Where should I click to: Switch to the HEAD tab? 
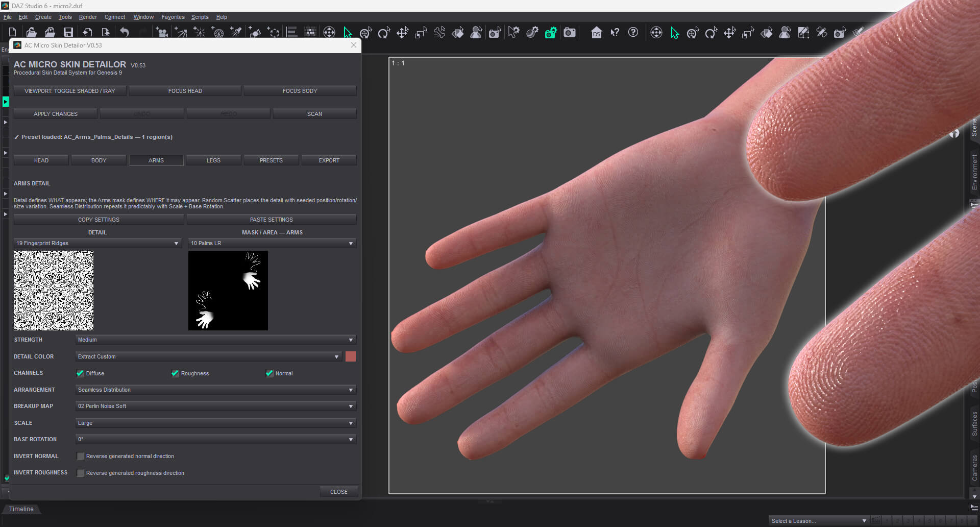41,160
